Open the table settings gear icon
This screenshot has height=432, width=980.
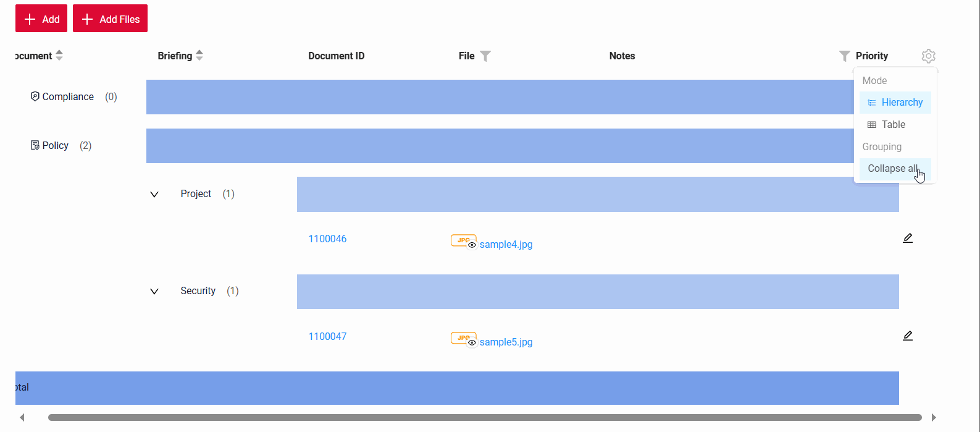click(928, 56)
